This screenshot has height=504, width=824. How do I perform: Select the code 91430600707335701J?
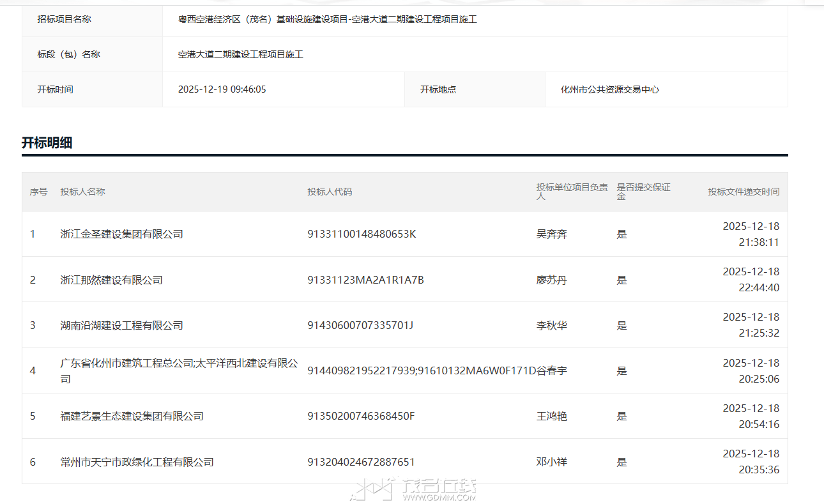[360, 326]
